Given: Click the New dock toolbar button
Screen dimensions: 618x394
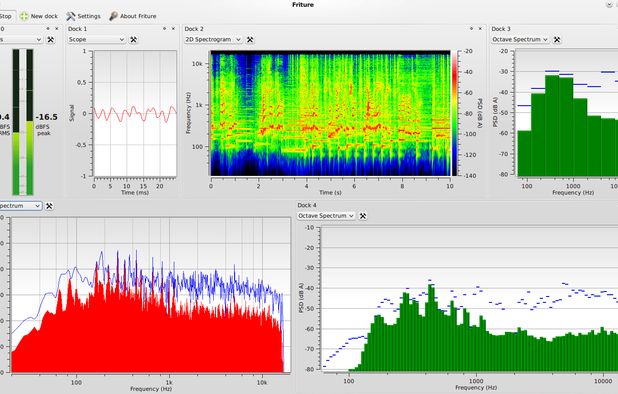Looking at the screenshot, I should coord(39,16).
